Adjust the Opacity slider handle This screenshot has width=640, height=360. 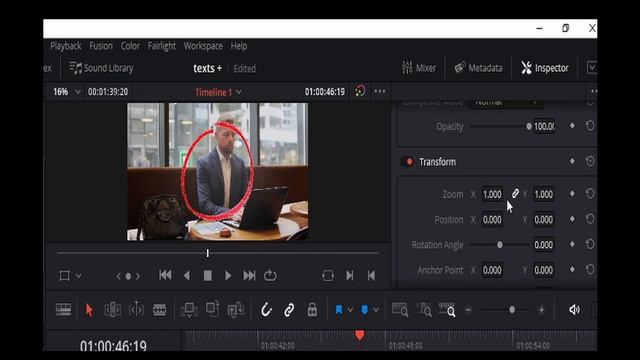tap(529, 127)
